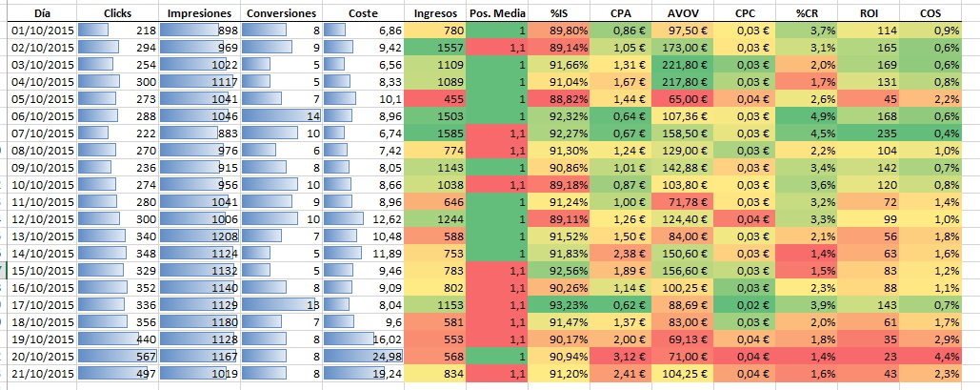Click the red Ingresos cell 455
This screenshot has width=980, height=390.
point(436,99)
